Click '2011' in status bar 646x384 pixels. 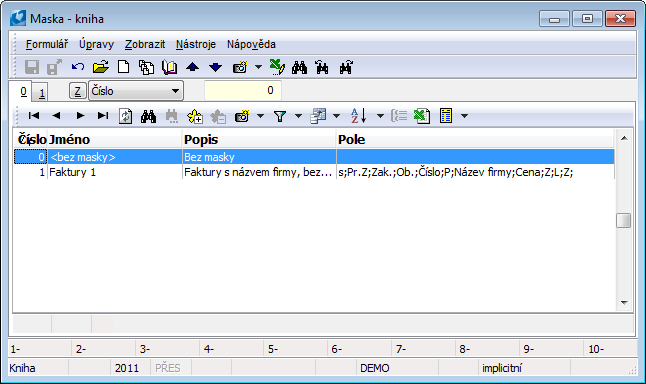[x=127, y=368]
